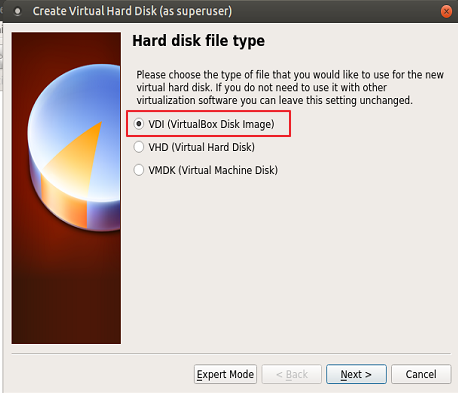Click the round window menu icon in title bar
Image resolution: width=458 pixels, height=393 pixels.
(x=18, y=12)
